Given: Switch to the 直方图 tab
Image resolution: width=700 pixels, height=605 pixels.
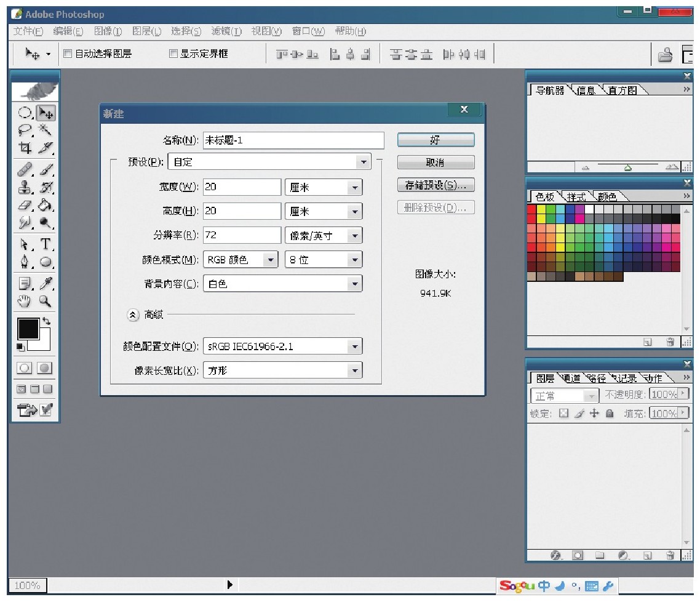Looking at the screenshot, I should (x=622, y=90).
